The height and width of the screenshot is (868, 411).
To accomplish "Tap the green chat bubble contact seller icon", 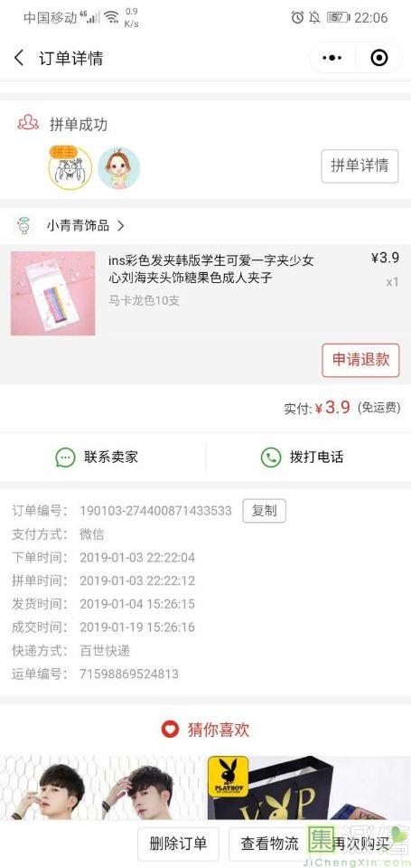I will point(65,458).
